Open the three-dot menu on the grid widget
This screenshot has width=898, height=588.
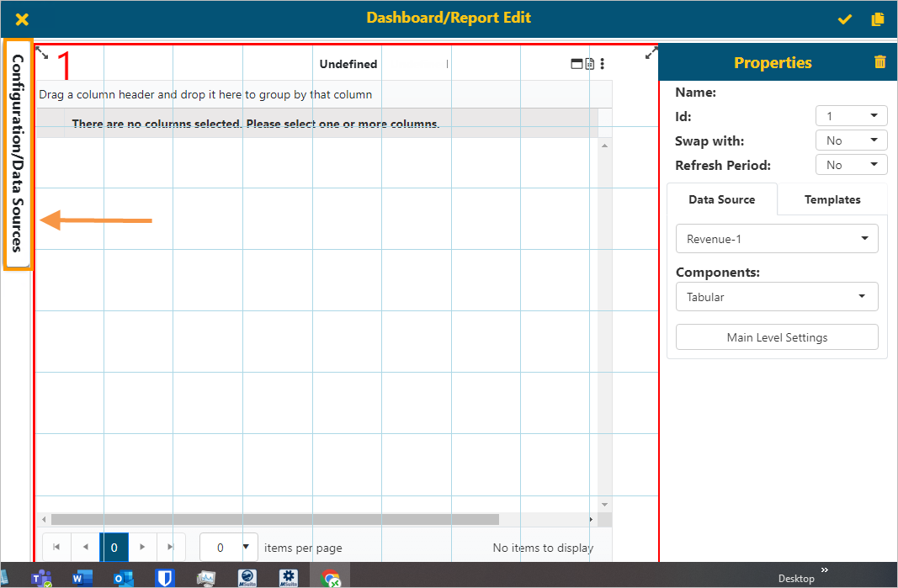click(x=603, y=63)
